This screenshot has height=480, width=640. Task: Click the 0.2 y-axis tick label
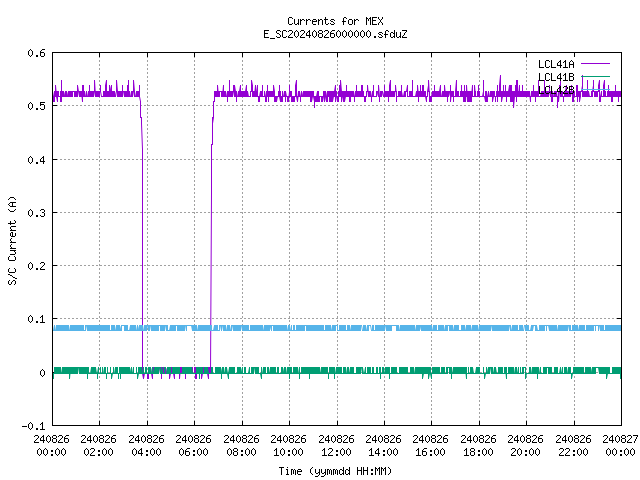click(x=36, y=266)
